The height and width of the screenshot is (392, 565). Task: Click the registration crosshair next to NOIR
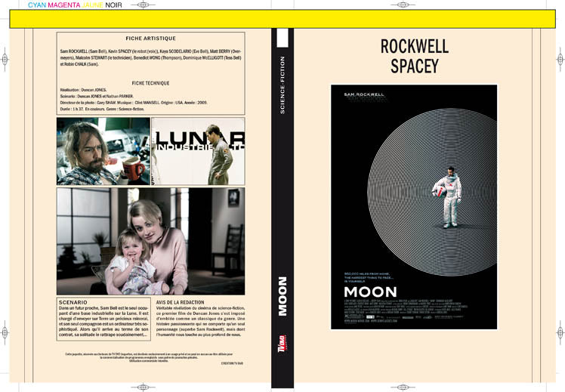pyautogui.click(x=144, y=5)
